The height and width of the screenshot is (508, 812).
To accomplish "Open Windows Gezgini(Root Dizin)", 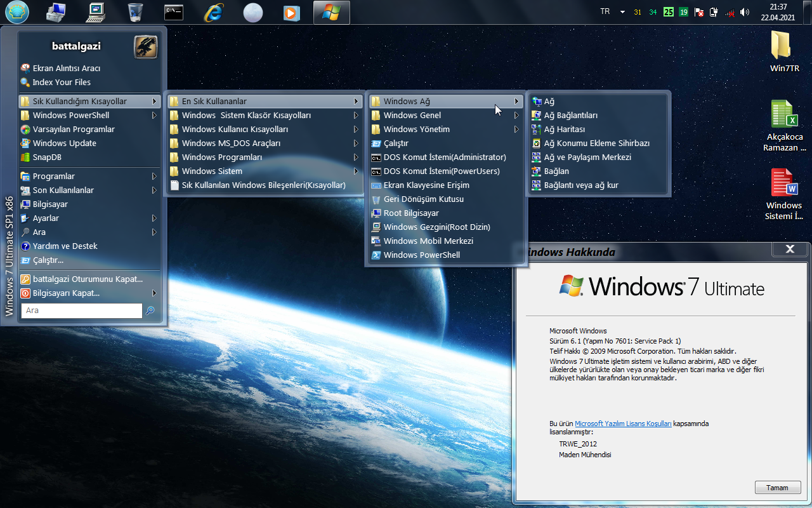I will (x=445, y=227).
